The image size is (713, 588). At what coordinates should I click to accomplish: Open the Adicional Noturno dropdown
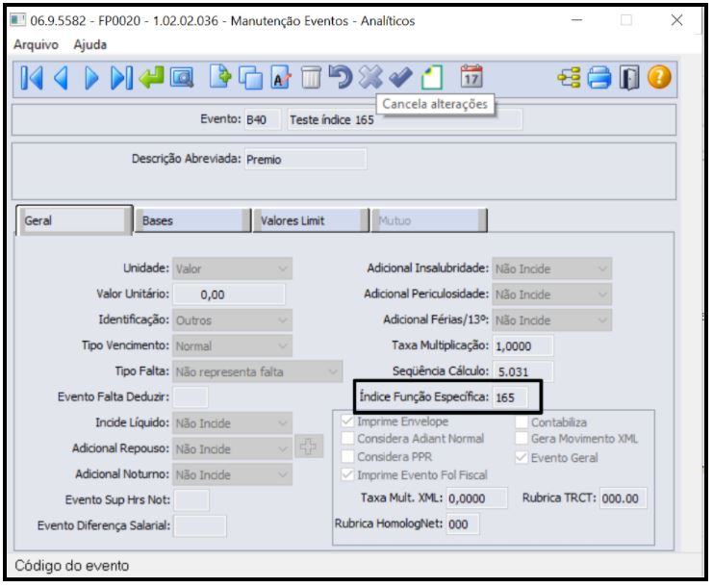click(232, 474)
